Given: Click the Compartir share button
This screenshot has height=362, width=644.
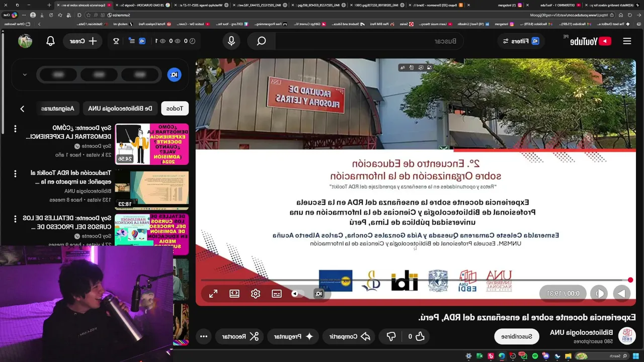Looking at the screenshot, I should (x=350, y=336).
